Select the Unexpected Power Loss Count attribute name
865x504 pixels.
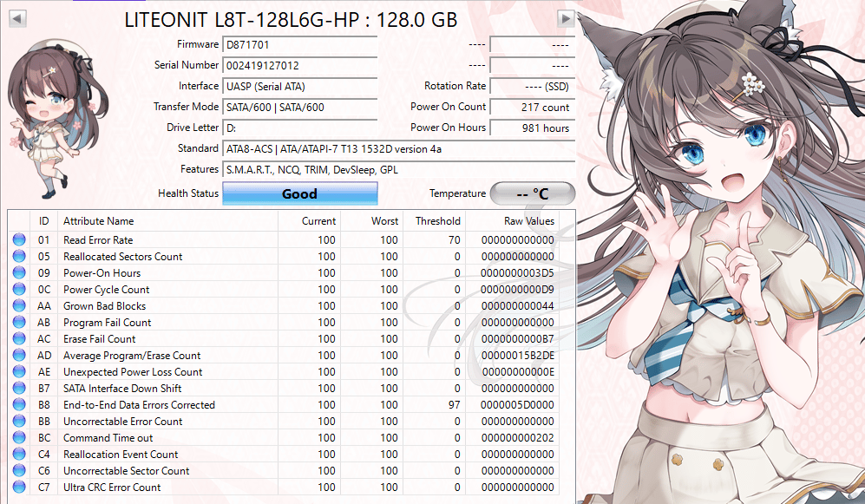133,372
